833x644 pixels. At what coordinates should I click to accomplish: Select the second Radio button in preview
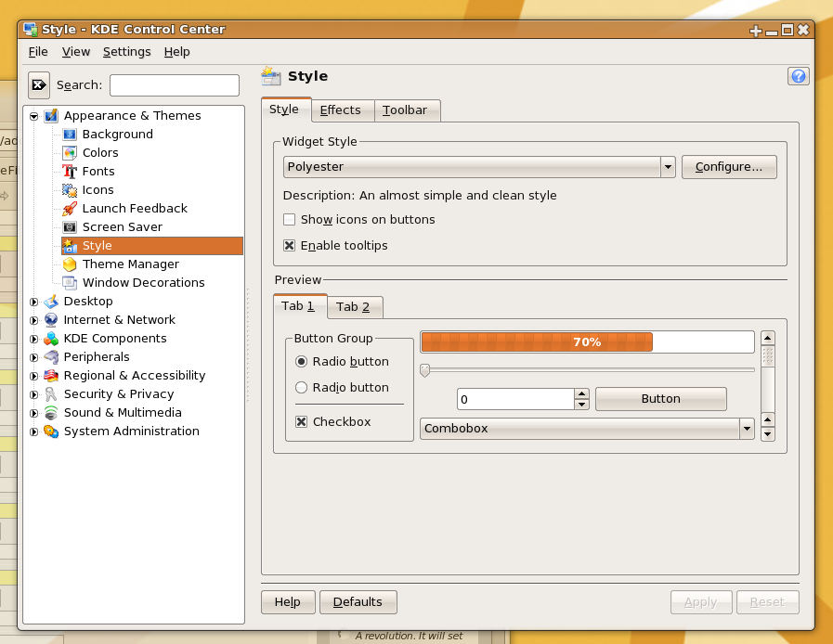click(x=301, y=388)
